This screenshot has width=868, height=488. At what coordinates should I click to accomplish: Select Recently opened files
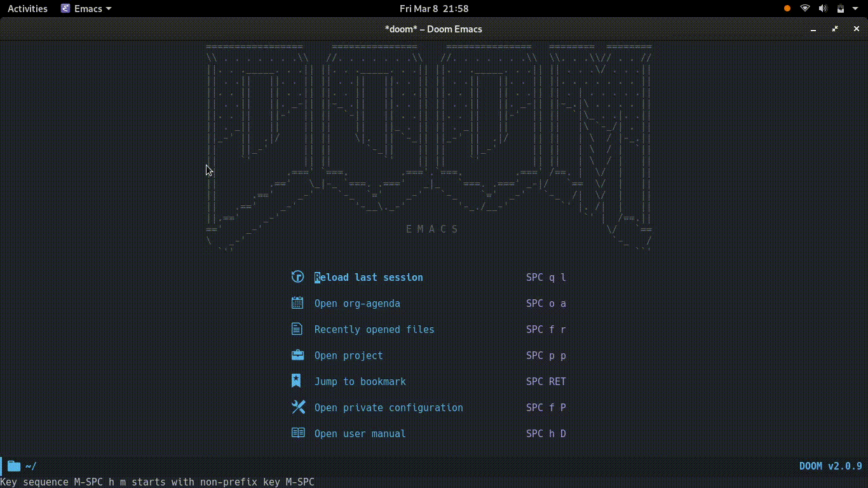[x=374, y=329]
